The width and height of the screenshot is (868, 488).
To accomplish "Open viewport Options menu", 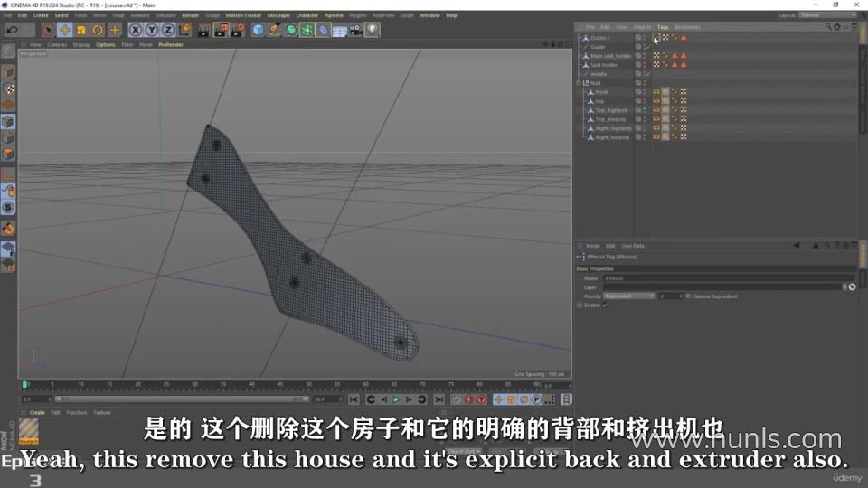I will click(105, 45).
